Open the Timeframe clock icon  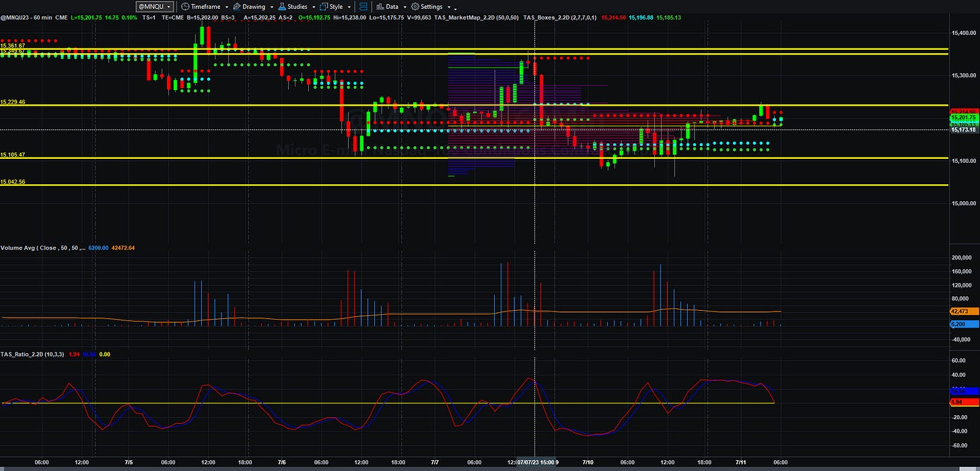pyautogui.click(x=184, y=7)
